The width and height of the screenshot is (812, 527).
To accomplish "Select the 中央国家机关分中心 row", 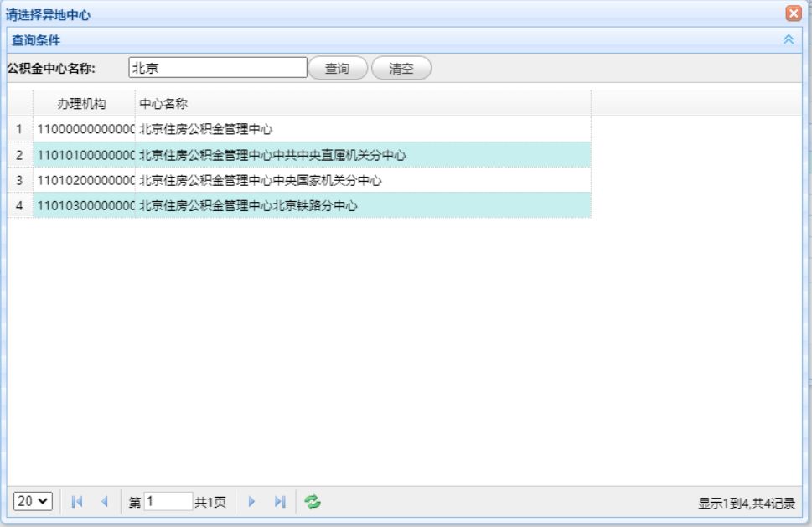I will point(299,180).
